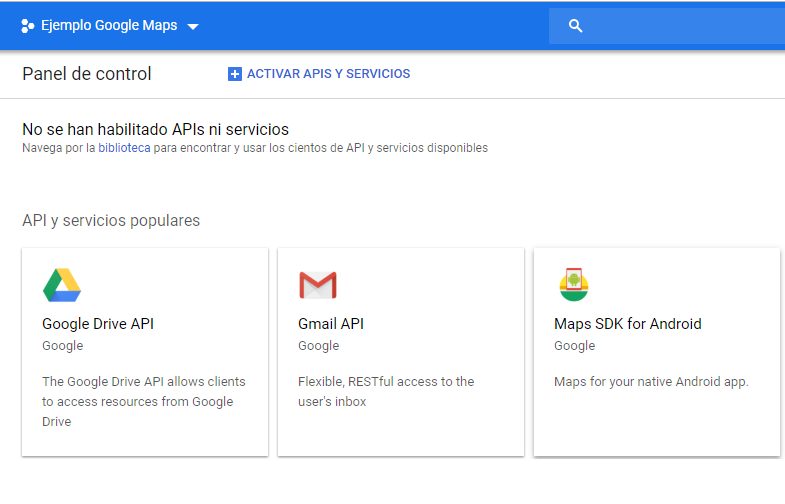The height and width of the screenshot is (504, 785).
Task: Click the Gmail envelope logo
Action: [318, 285]
